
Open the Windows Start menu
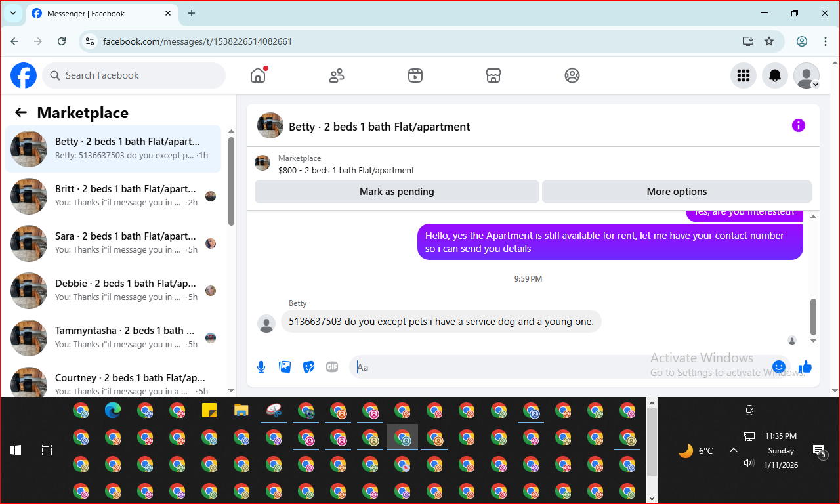point(16,450)
